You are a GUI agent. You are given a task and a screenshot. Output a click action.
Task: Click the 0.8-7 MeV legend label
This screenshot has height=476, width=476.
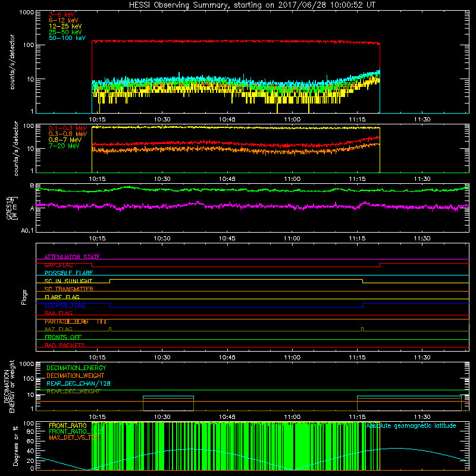click(65, 140)
